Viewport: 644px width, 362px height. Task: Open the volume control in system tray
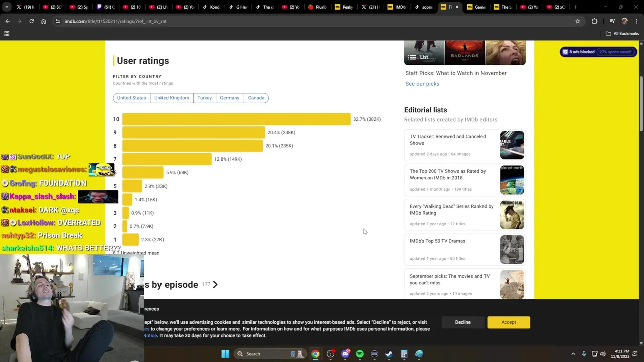click(603, 354)
